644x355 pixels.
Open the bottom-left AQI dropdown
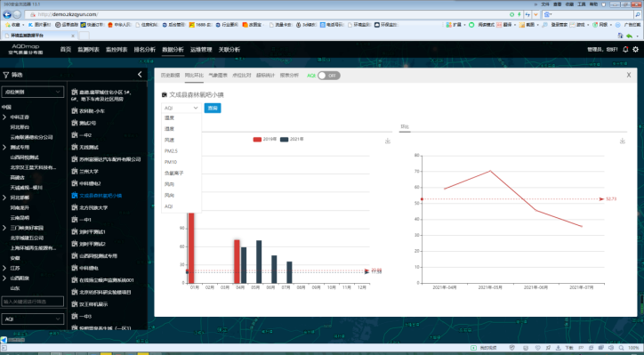(32, 319)
